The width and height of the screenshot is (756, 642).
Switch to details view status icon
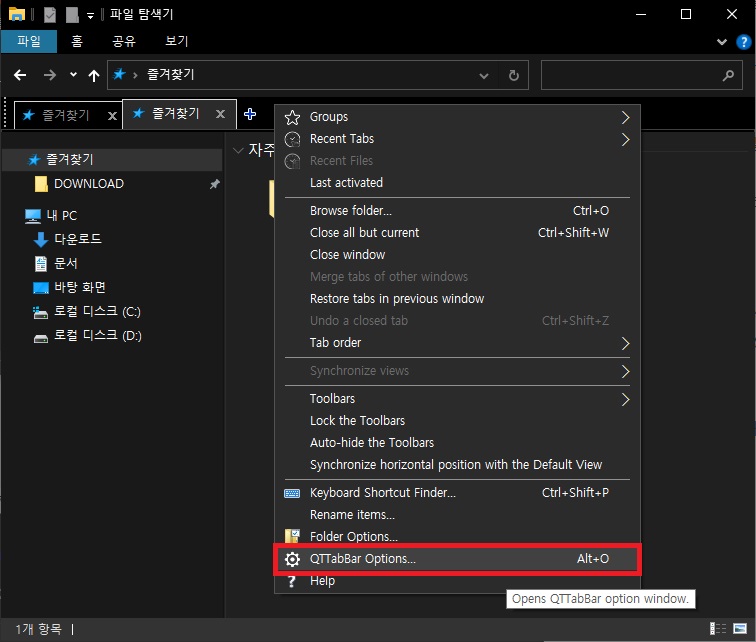tap(718, 629)
